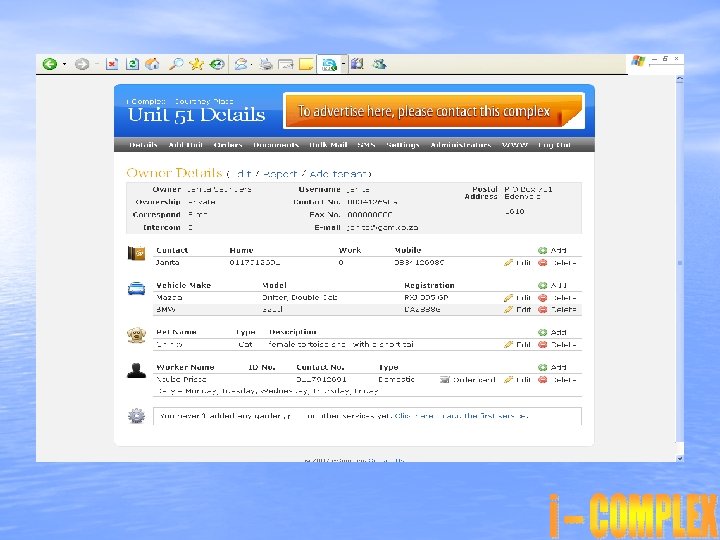The image size is (720, 540).
Task: Click the Print icon in browser toolbar
Action: click(x=265, y=64)
